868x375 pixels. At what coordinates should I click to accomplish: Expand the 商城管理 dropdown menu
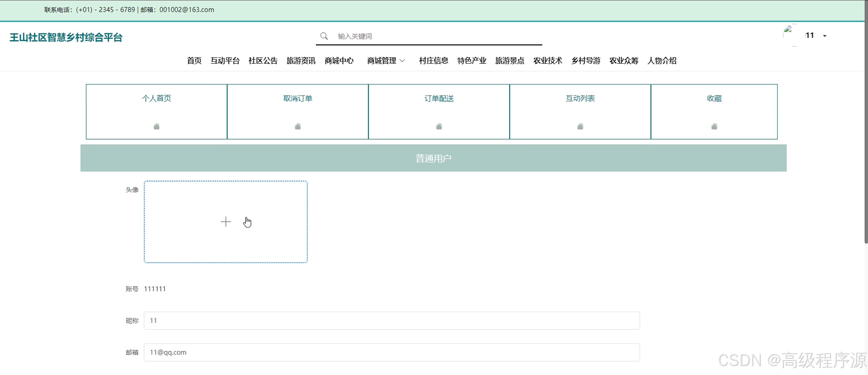[386, 61]
